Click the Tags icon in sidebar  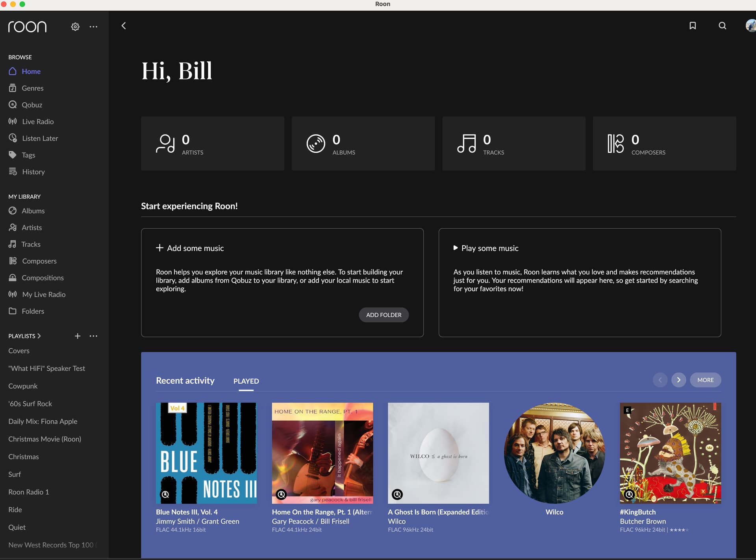[x=13, y=155]
